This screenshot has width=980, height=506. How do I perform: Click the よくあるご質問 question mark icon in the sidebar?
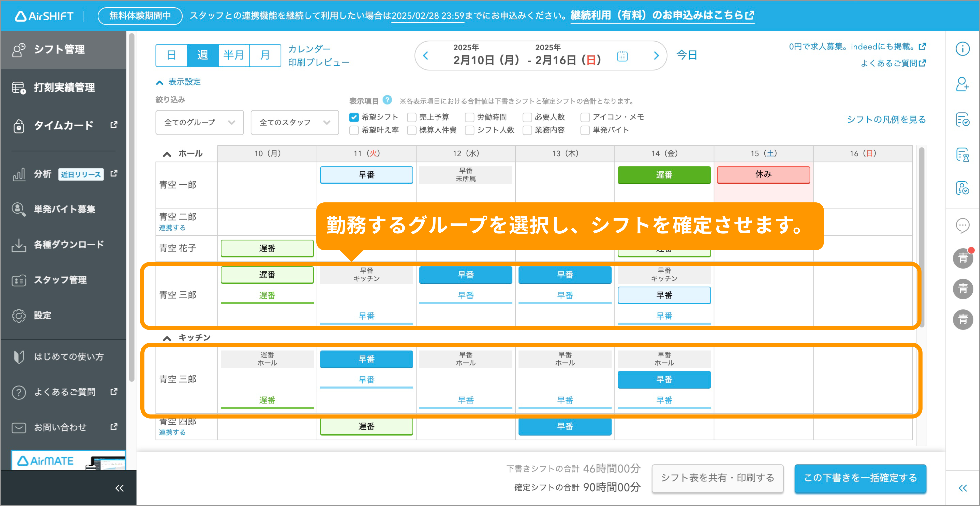[19, 392]
